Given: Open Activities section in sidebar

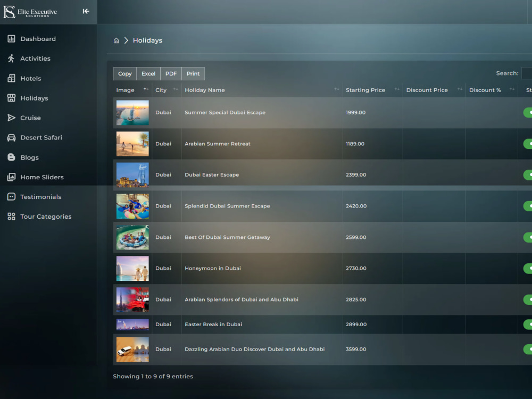Looking at the screenshot, I should (35, 59).
